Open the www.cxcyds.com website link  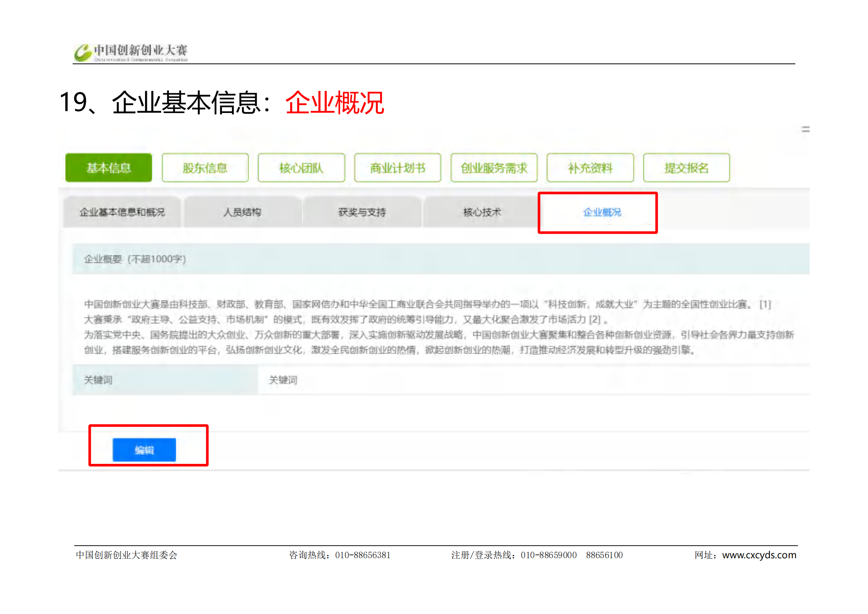(x=759, y=555)
